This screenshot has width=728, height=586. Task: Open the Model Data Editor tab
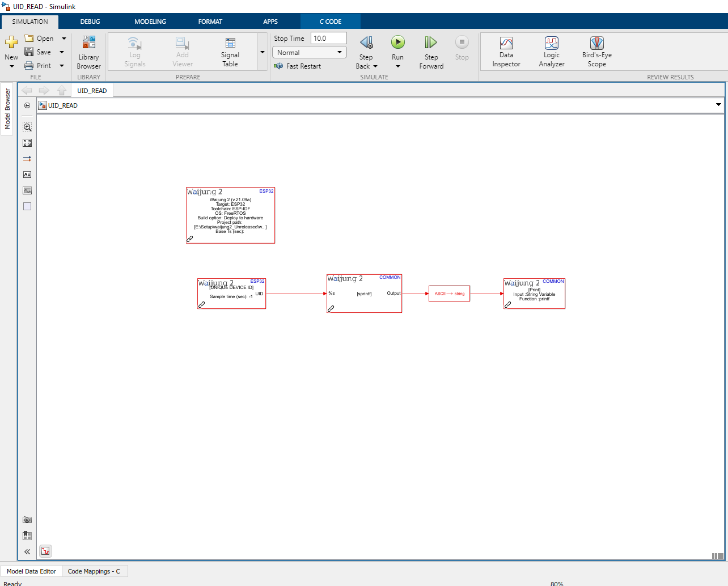click(x=31, y=571)
